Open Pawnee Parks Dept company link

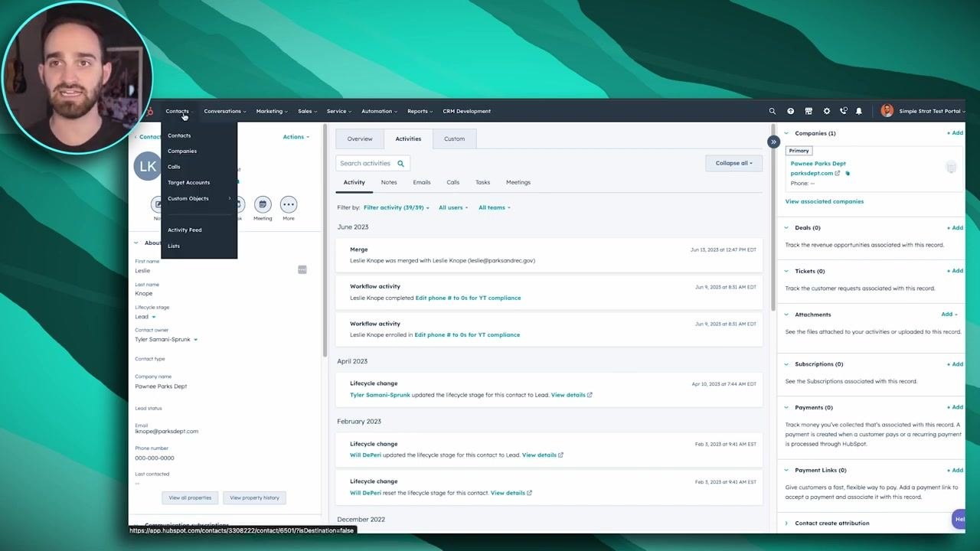[x=818, y=164]
